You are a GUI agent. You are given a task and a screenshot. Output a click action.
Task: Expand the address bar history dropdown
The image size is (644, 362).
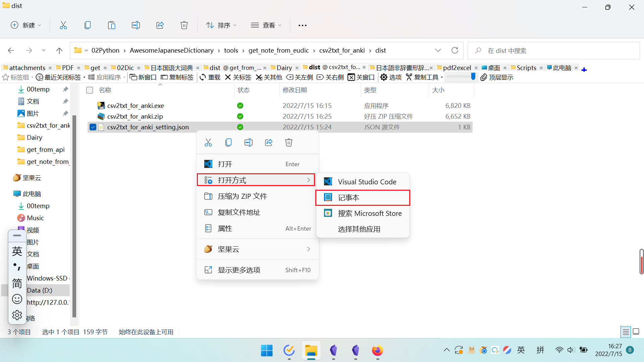pyautogui.click(x=438, y=50)
